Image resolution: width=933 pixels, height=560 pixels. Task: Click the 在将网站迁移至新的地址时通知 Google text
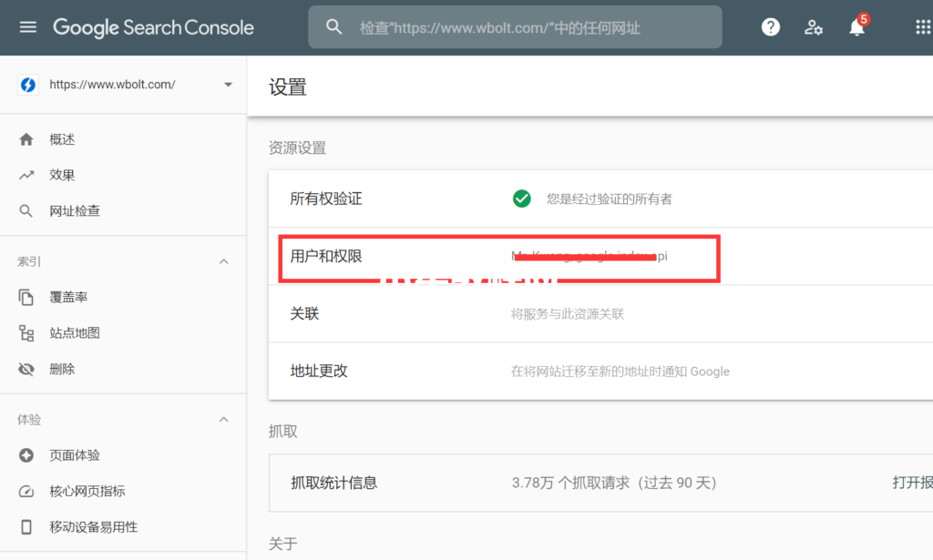[620, 372]
